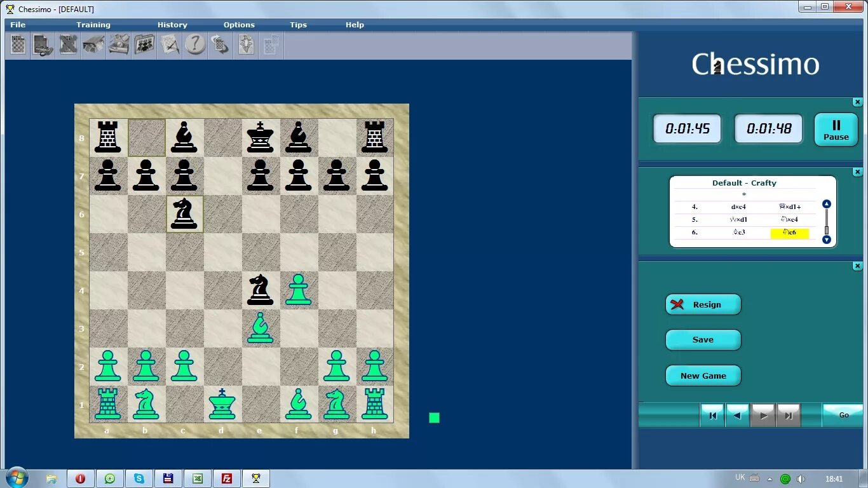
Task: Open the Training menu
Action: [x=93, y=25]
